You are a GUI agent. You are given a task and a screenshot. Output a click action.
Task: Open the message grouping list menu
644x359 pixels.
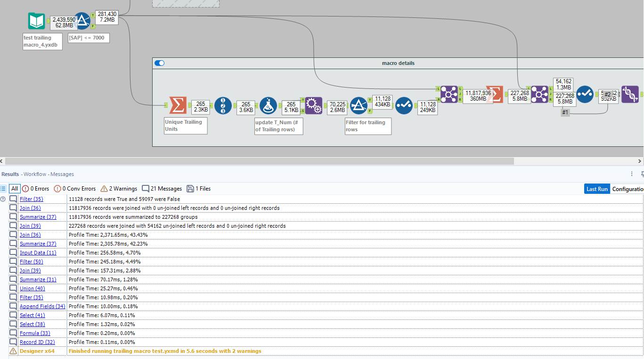click(4, 189)
